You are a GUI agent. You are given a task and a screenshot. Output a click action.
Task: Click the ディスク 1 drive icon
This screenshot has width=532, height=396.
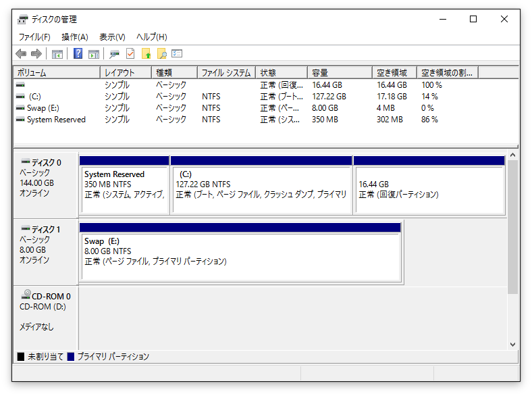(x=26, y=228)
